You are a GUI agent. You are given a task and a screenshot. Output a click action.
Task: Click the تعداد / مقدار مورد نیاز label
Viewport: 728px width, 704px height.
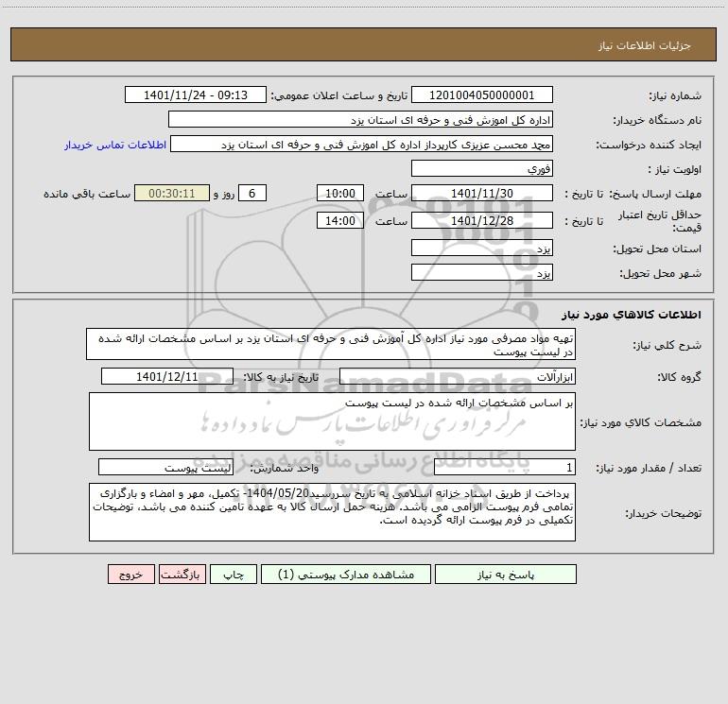coord(649,468)
